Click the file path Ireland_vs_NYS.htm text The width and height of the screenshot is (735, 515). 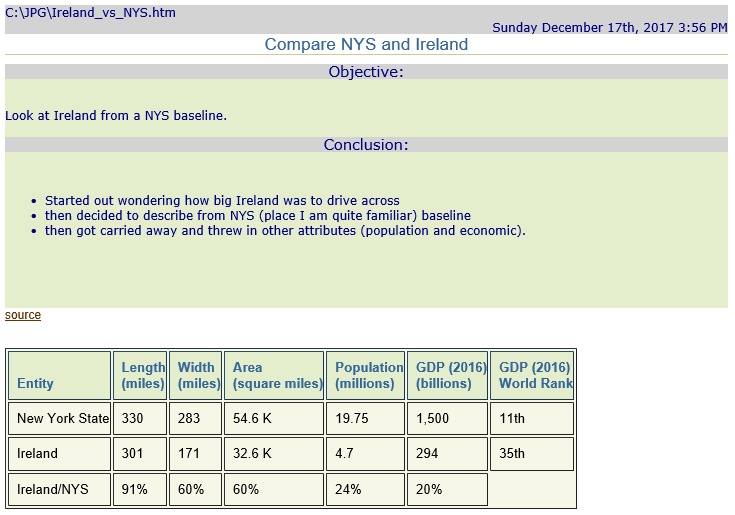coord(90,13)
